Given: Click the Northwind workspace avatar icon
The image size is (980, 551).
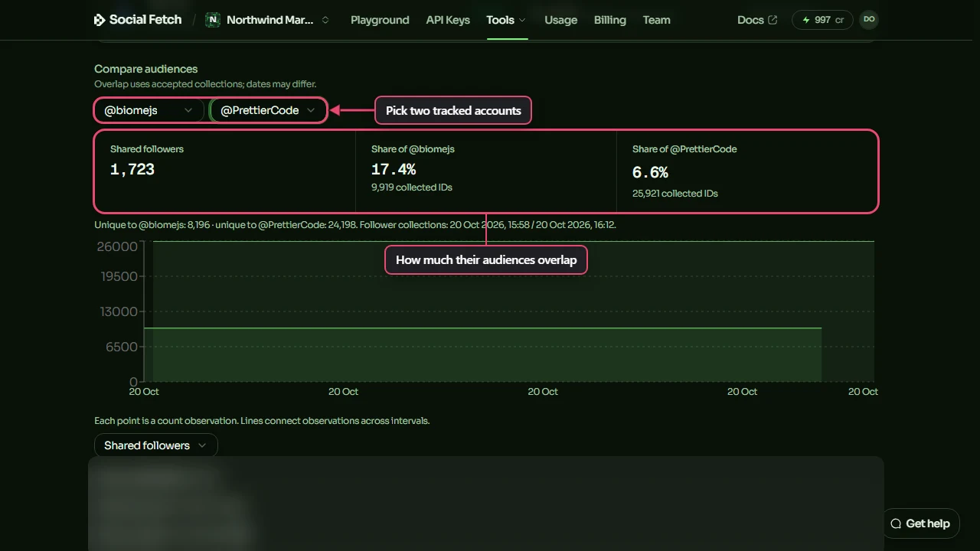Looking at the screenshot, I should [x=213, y=20].
